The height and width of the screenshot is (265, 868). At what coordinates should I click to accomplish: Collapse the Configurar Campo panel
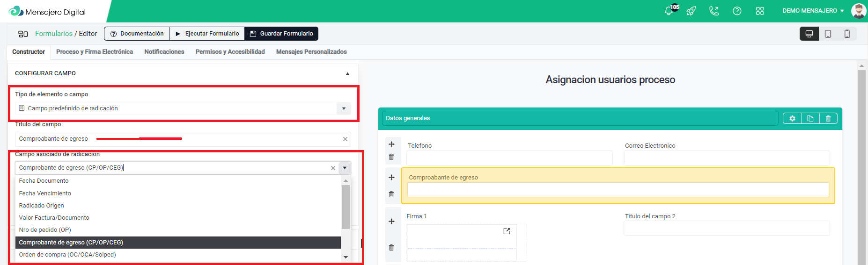coord(347,73)
